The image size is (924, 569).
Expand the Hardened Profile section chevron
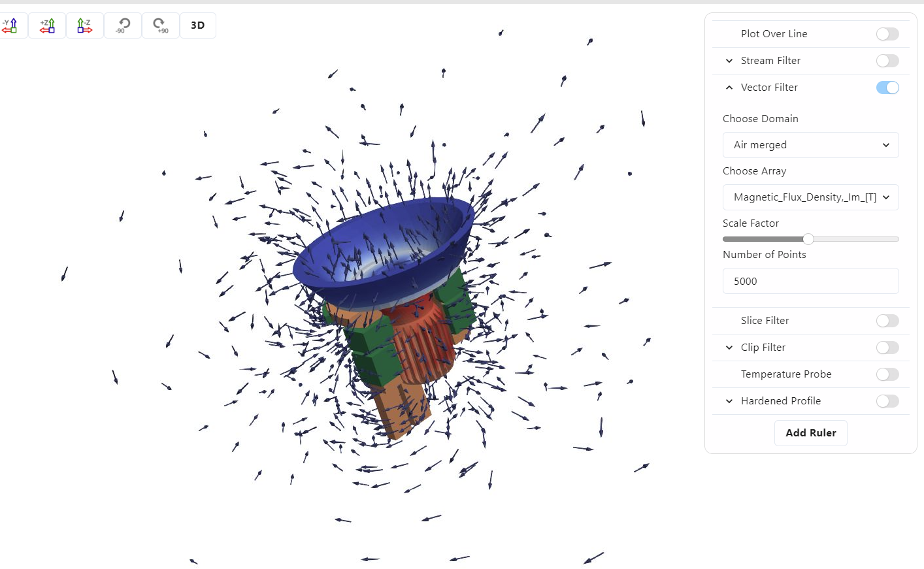729,401
